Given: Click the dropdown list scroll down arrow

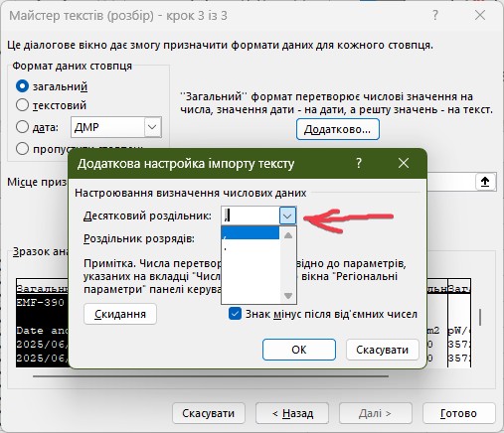Looking at the screenshot, I should coord(288,295).
